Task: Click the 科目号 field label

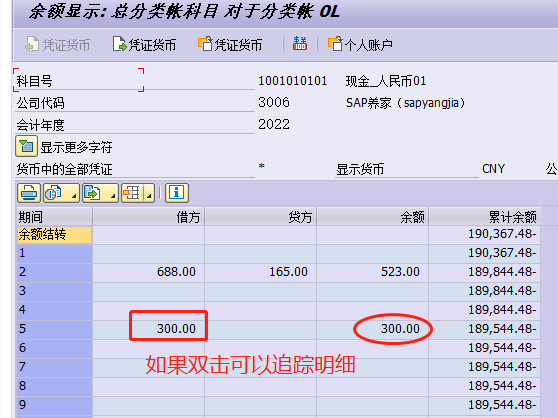Action: click(35, 81)
